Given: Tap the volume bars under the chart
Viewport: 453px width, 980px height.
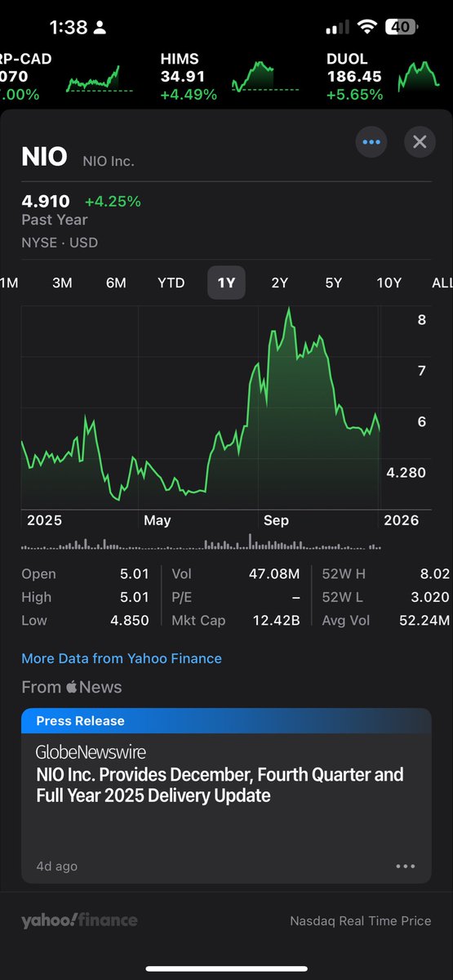Looking at the screenshot, I should pos(200,543).
